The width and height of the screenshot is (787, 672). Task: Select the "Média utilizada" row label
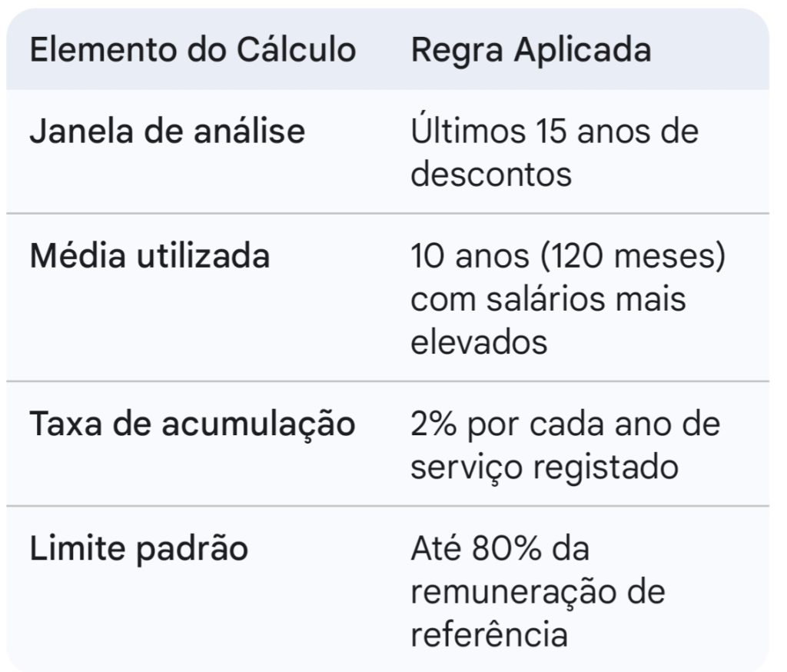coord(150,255)
